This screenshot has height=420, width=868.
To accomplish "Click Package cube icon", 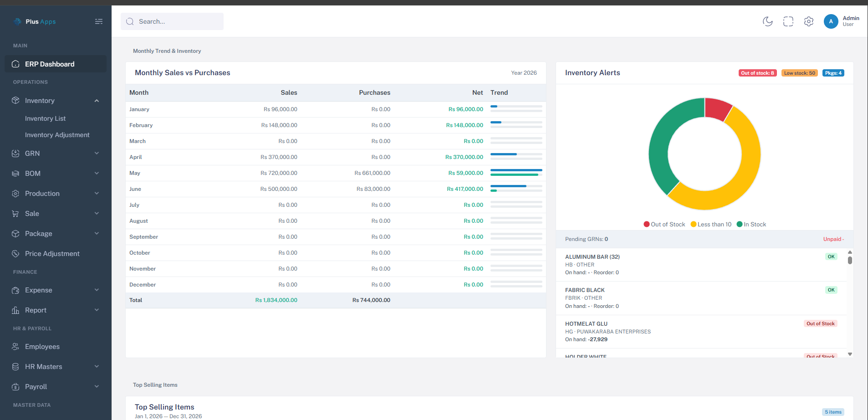I will (x=15, y=234).
